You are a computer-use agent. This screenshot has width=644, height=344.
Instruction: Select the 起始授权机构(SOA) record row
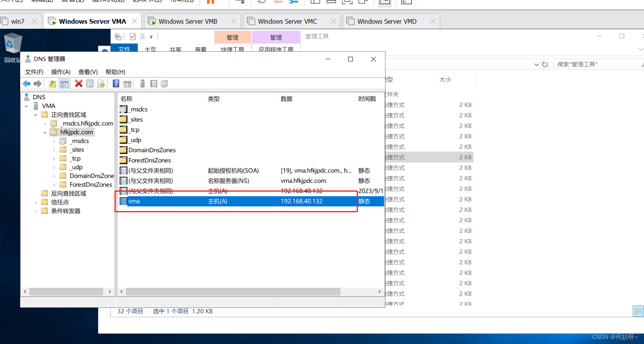coord(251,171)
